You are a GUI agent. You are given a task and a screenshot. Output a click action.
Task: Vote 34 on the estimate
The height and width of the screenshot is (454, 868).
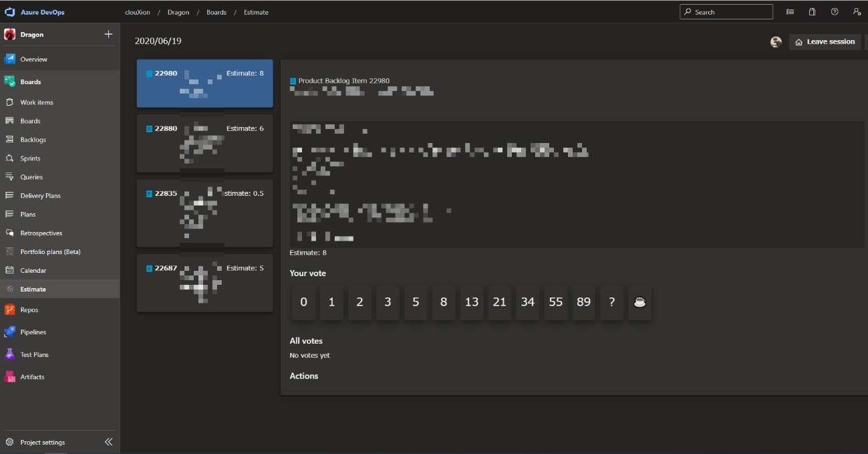coord(528,302)
